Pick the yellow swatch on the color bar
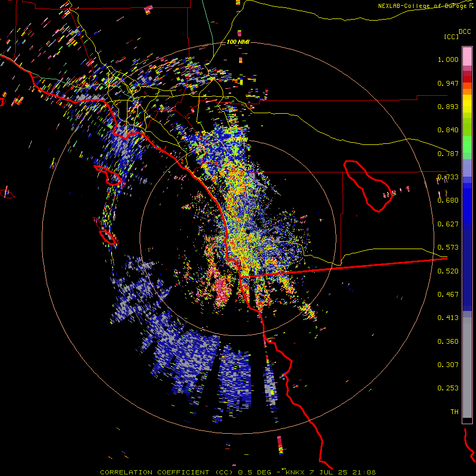 pos(467,104)
